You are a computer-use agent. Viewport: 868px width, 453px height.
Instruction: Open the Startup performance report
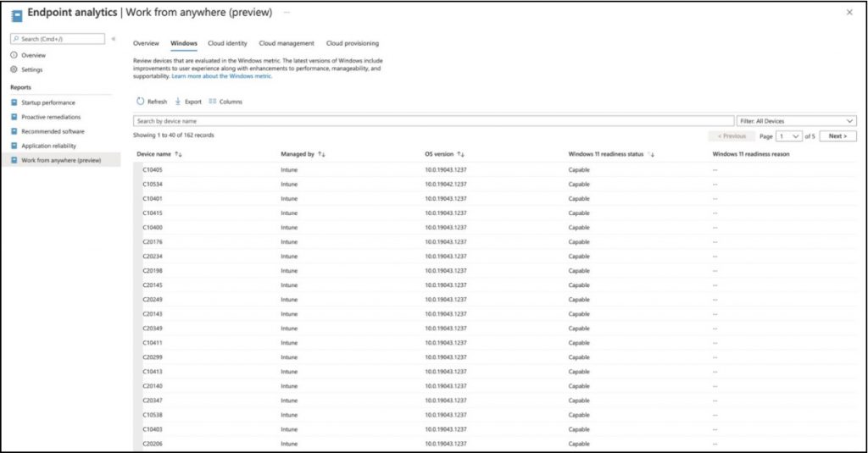pos(48,102)
